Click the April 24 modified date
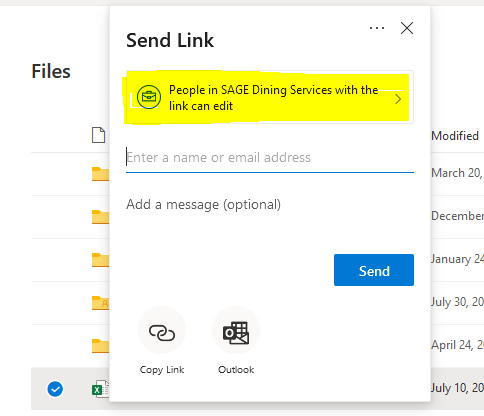This screenshot has height=416, width=484. [457, 345]
